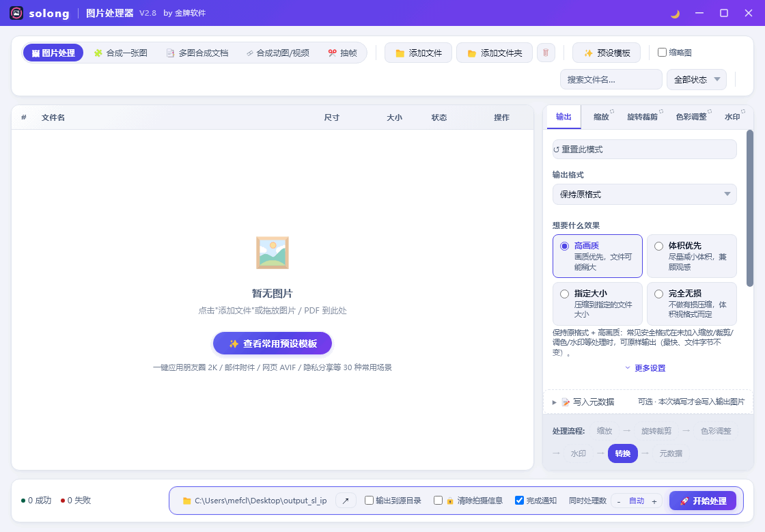Increase 同时处理数 with plus button
The height and width of the screenshot is (532, 765).
654,501
